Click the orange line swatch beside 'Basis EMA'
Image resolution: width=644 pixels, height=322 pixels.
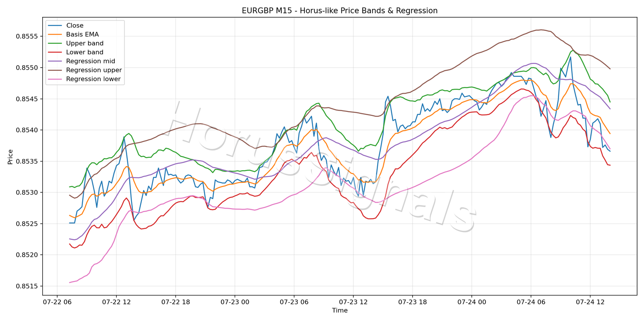tap(55, 35)
